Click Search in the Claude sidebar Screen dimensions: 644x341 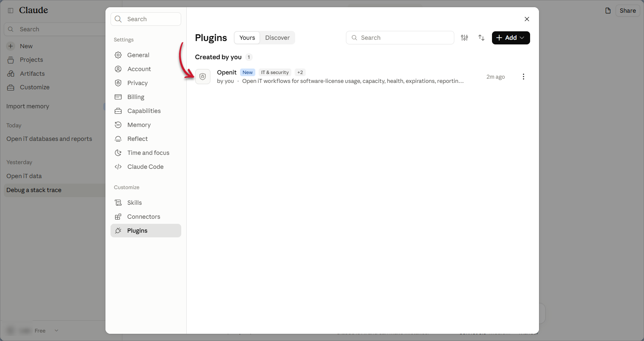55,29
